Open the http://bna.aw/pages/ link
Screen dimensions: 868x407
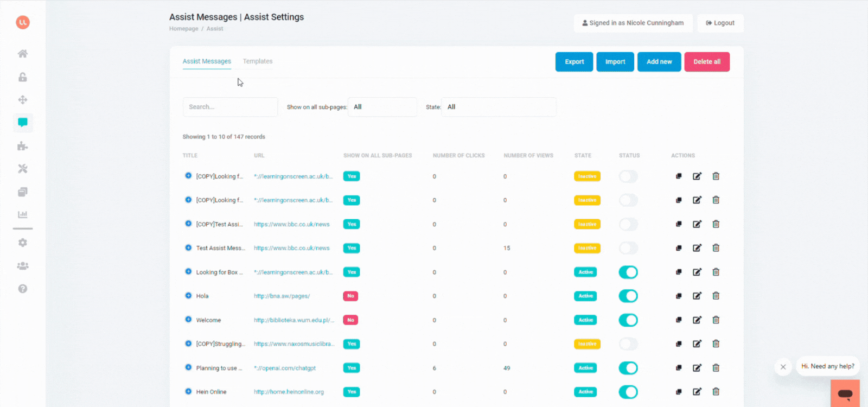coord(282,296)
